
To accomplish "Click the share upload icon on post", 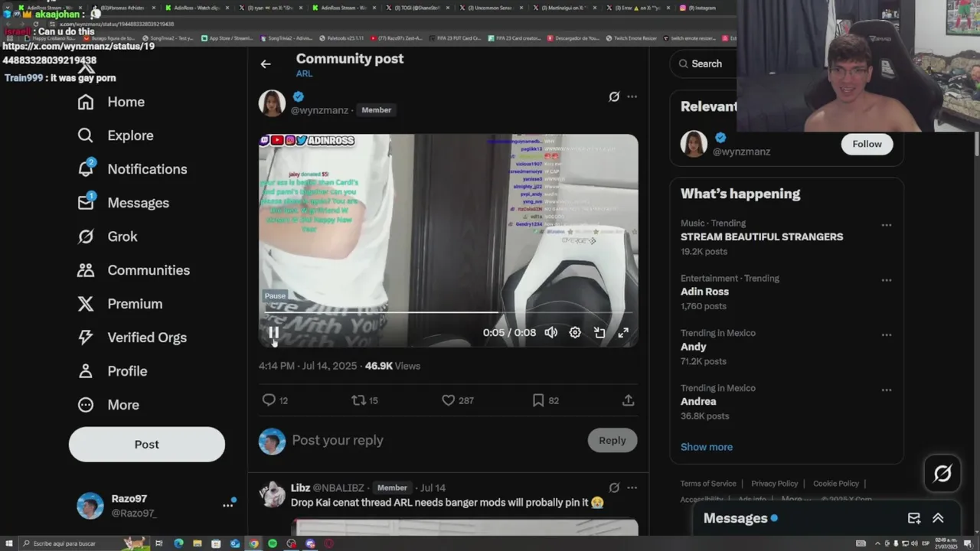I will tap(628, 400).
